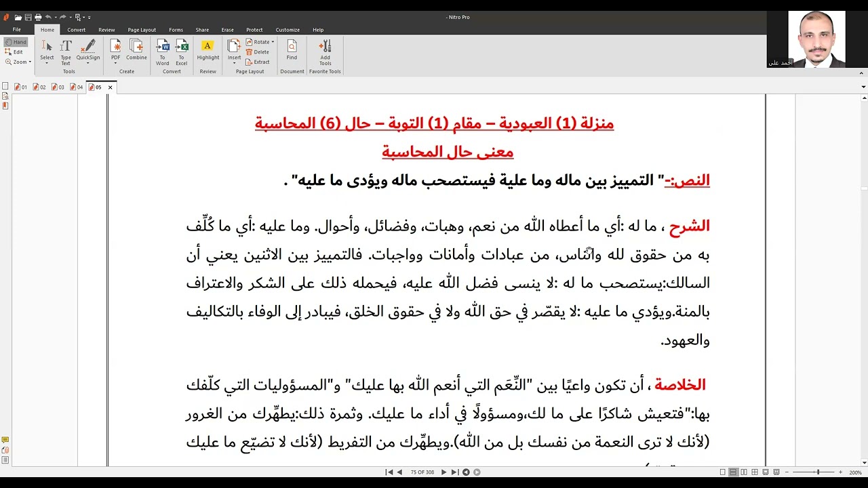Switch to the Review ribbon tab
868x488 pixels.
point(106,30)
